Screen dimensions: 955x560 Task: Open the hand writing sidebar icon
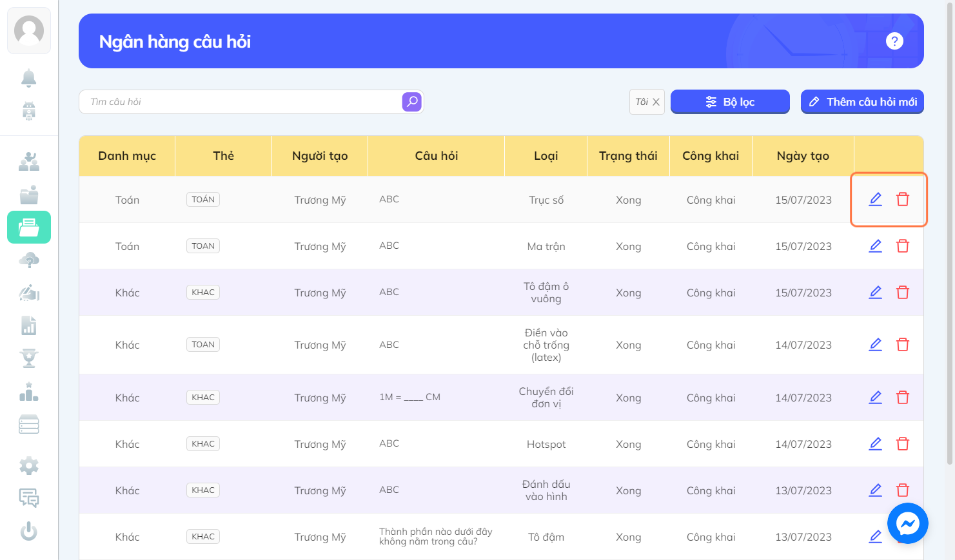[x=29, y=293]
